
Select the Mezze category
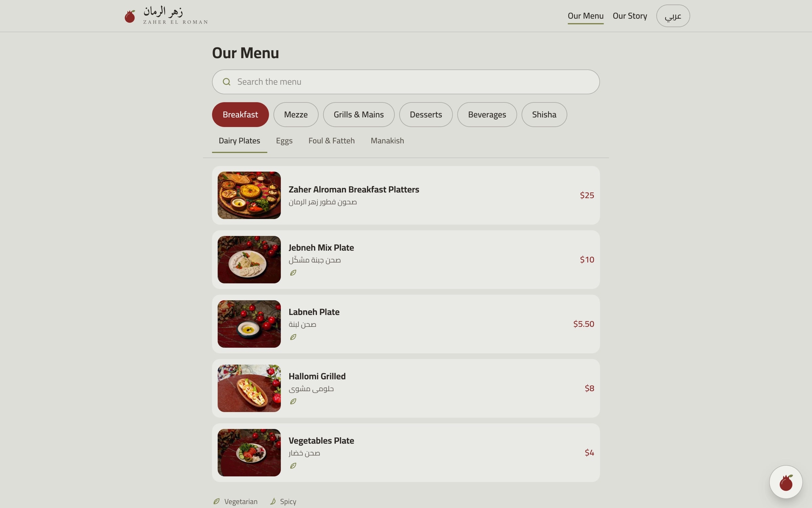pyautogui.click(x=296, y=114)
